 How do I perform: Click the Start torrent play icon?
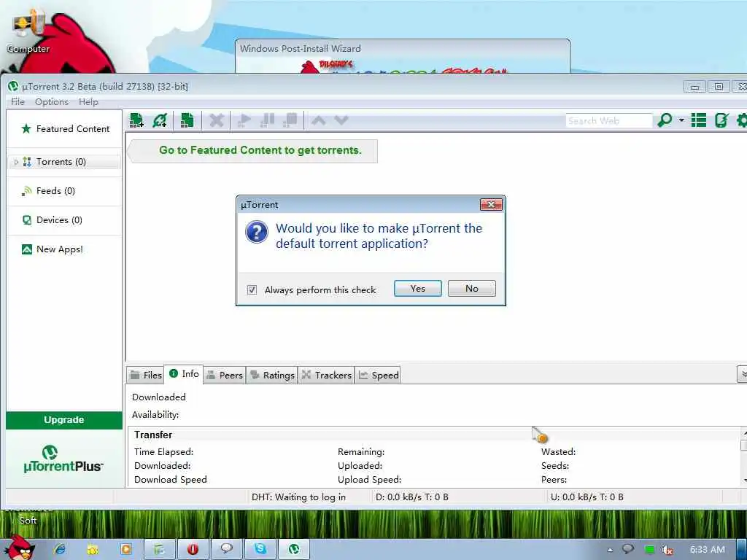coord(244,120)
